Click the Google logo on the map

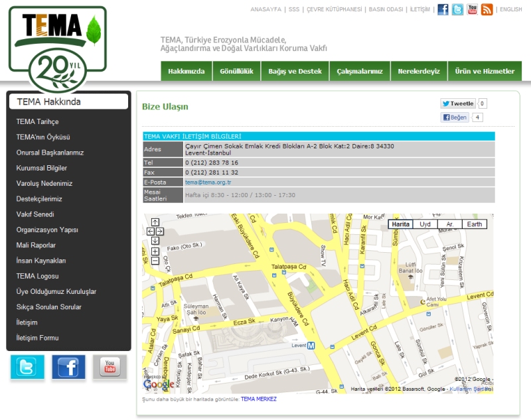159,384
